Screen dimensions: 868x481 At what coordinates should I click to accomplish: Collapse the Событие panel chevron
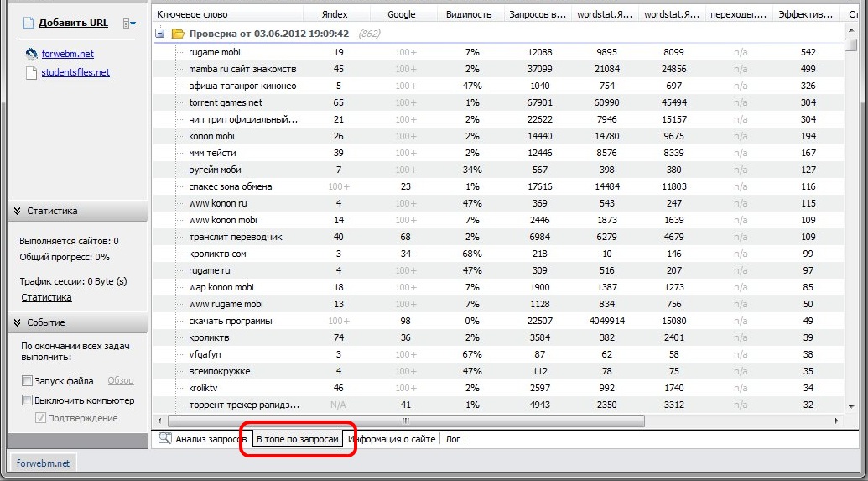17,322
